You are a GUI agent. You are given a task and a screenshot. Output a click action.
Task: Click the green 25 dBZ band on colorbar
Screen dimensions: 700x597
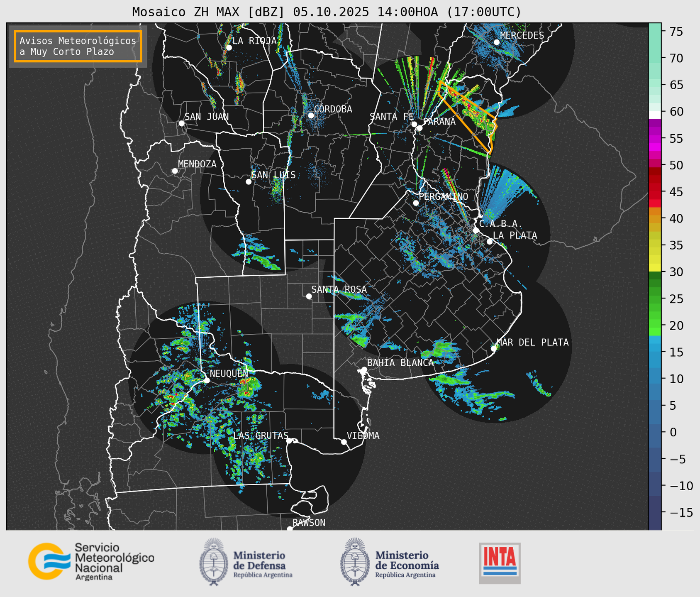[655, 299]
